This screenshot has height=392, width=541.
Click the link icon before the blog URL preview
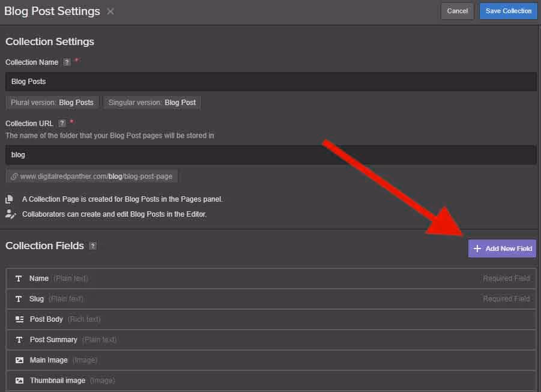coord(13,176)
